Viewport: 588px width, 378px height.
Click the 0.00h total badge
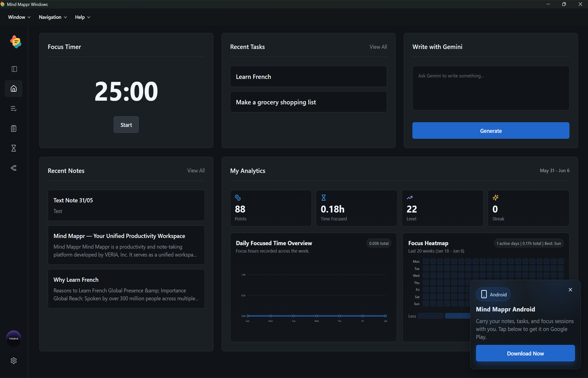[378, 243]
